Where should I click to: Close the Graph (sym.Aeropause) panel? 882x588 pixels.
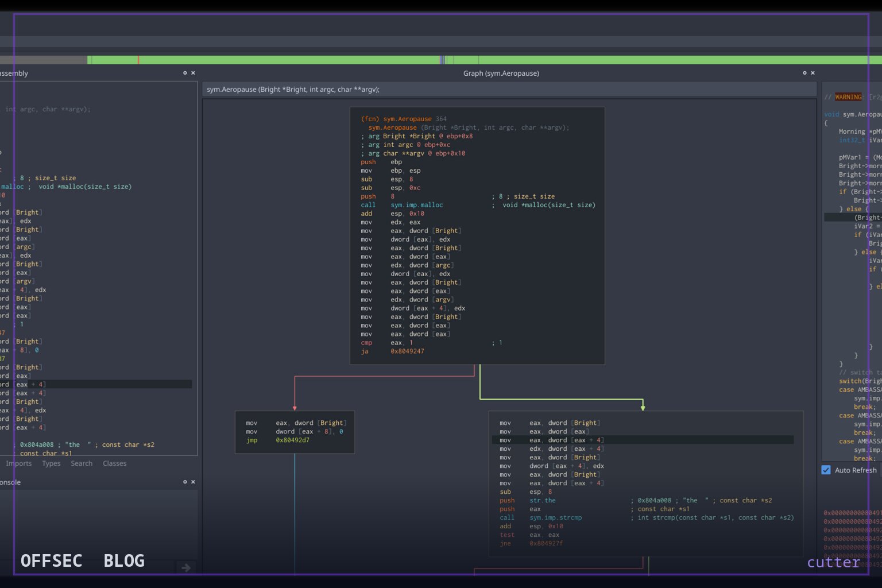pos(813,73)
